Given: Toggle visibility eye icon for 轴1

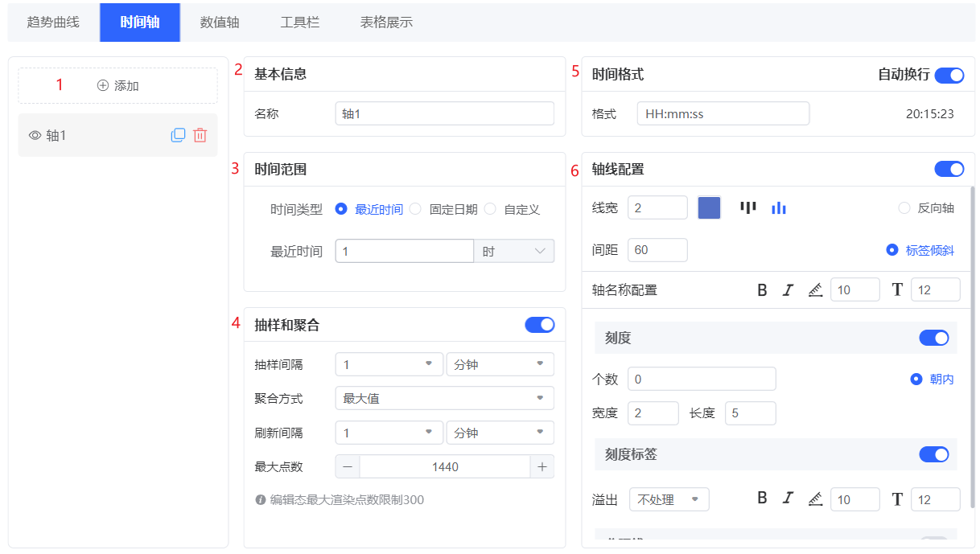Looking at the screenshot, I should [x=35, y=136].
